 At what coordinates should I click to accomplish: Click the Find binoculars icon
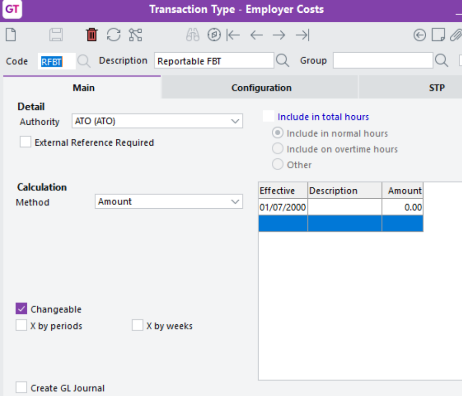193,35
